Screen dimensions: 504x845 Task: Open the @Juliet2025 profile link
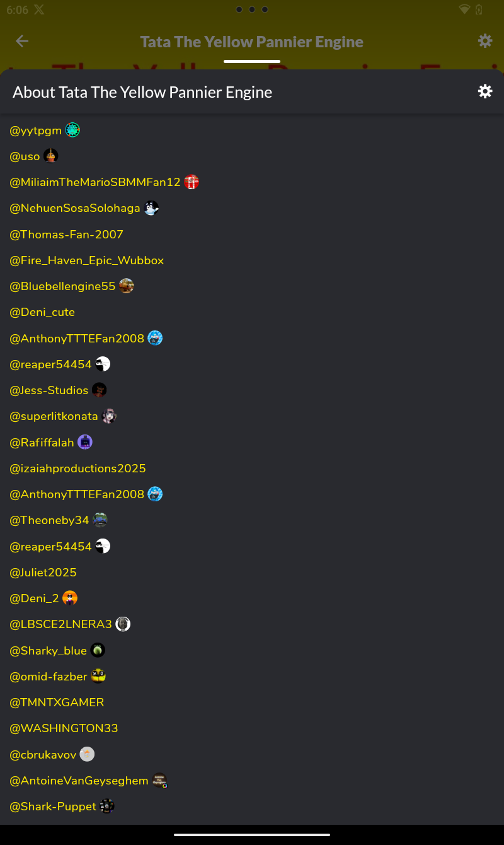(x=43, y=573)
